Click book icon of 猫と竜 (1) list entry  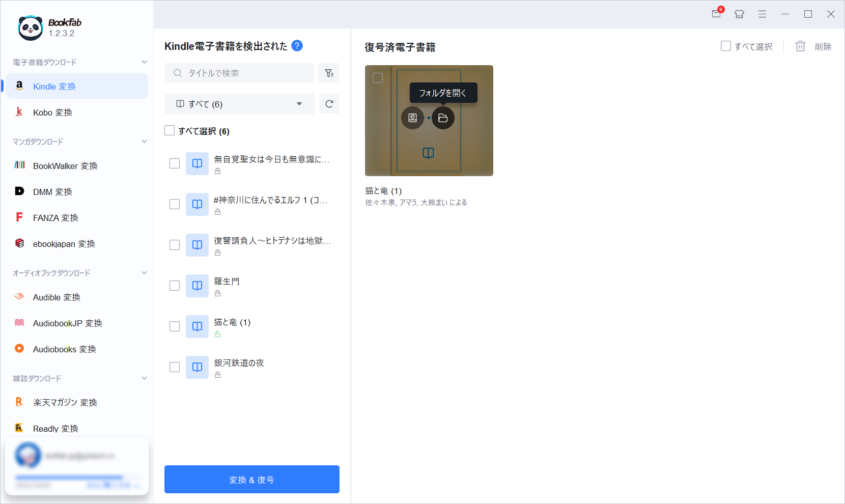click(197, 326)
